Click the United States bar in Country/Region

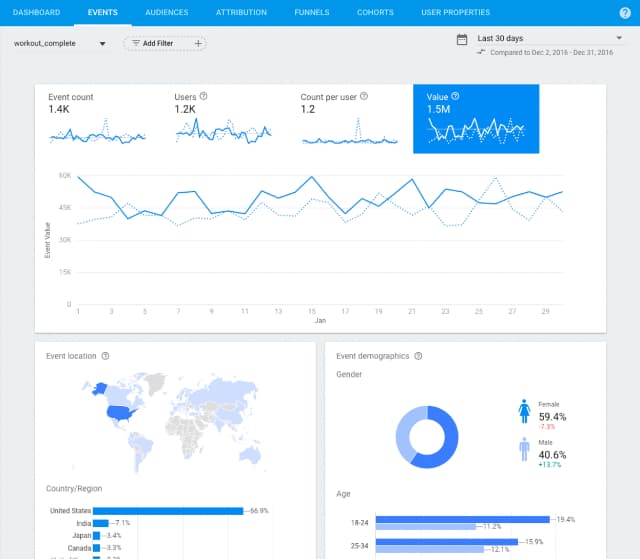(x=168, y=511)
